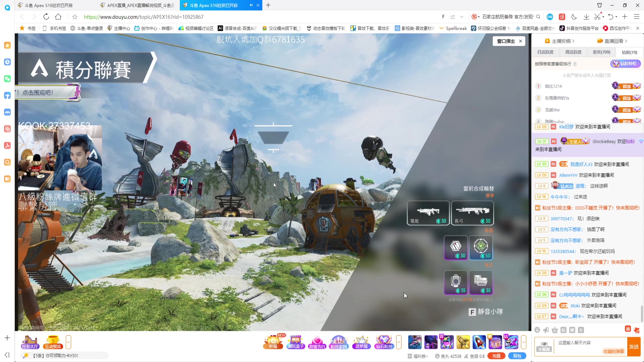Select the golden rocket gift thumbnail

pos(463,342)
